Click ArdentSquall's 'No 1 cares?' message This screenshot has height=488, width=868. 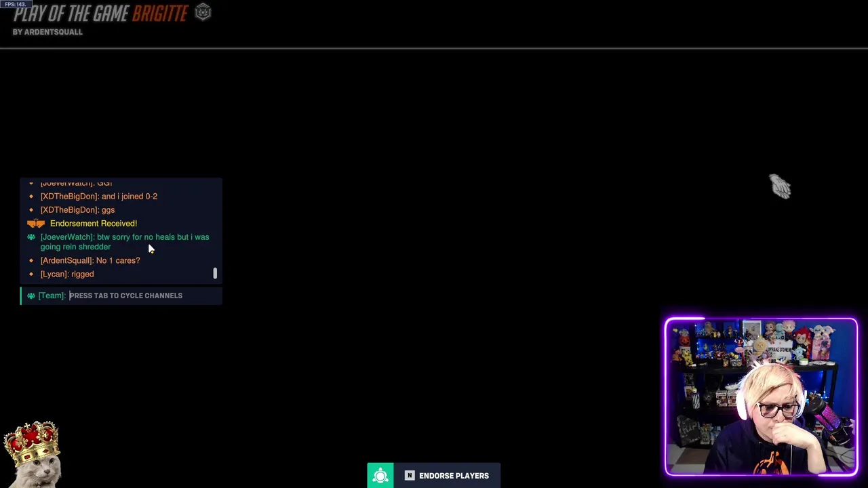click(x=90, y=261)
